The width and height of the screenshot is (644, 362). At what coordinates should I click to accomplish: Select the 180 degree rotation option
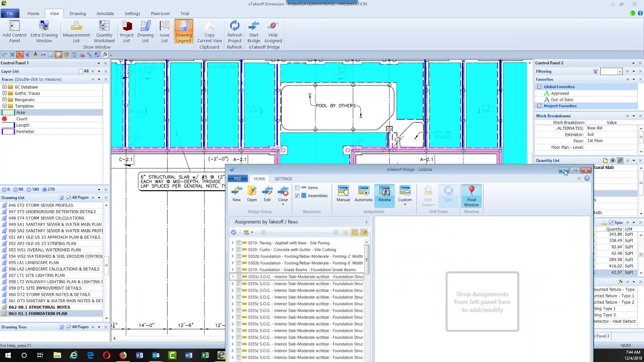pyautogui.click(x=29, y=190)
